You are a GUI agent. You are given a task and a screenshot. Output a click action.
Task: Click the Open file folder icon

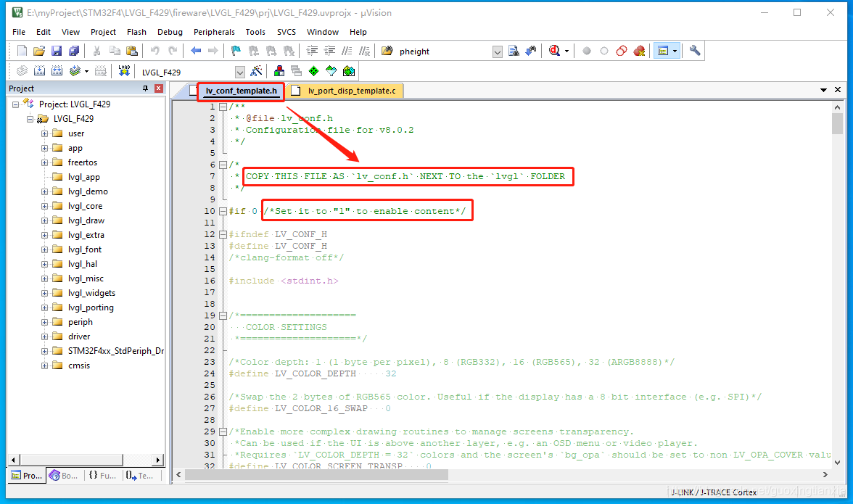pos(38,51)
